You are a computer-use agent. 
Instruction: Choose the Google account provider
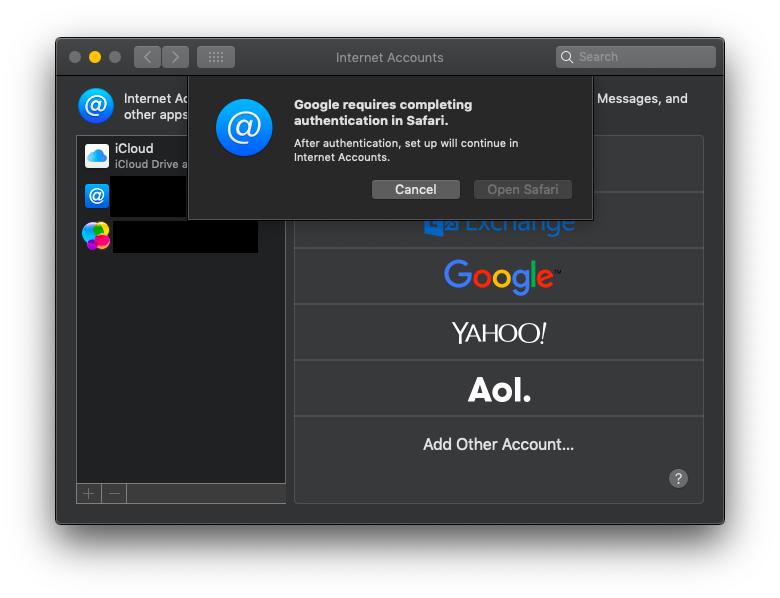click(x=499, y=277)
